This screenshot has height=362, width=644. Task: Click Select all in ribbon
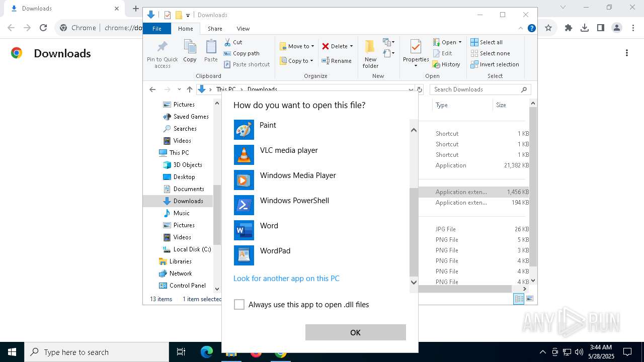[x=487, y=42]
